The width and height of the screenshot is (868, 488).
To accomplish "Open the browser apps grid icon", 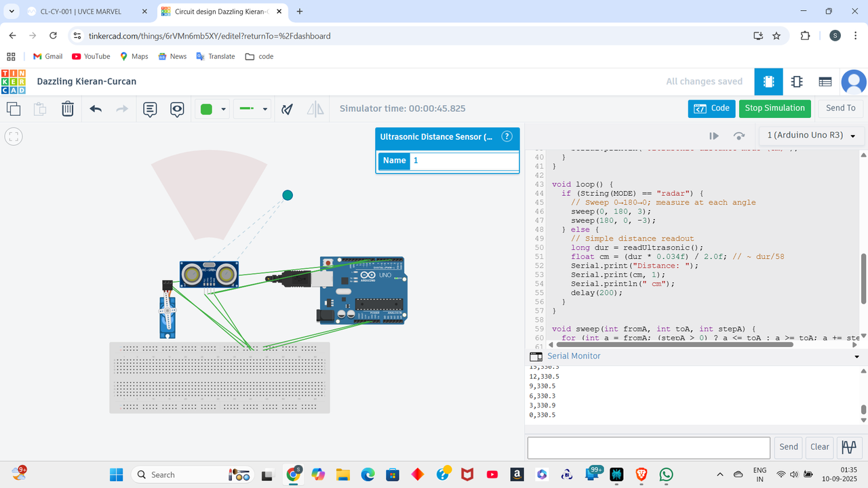I will [11, 56].
